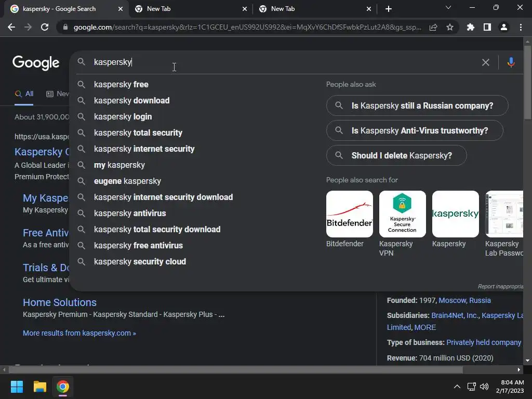This screenshot has height=399, width=532.
Task: Click the browser back arrow
Action: click(11, 27)
